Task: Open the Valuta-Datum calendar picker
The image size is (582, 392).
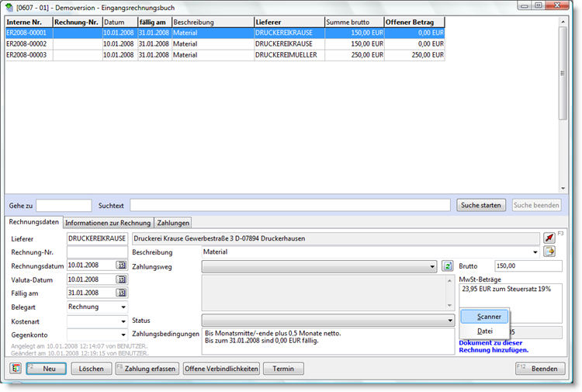Action: [121, 279]
